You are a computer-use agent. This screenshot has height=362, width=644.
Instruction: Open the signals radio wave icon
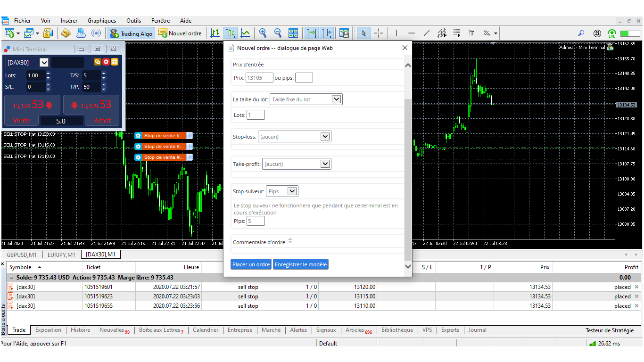tap(96, 33)
